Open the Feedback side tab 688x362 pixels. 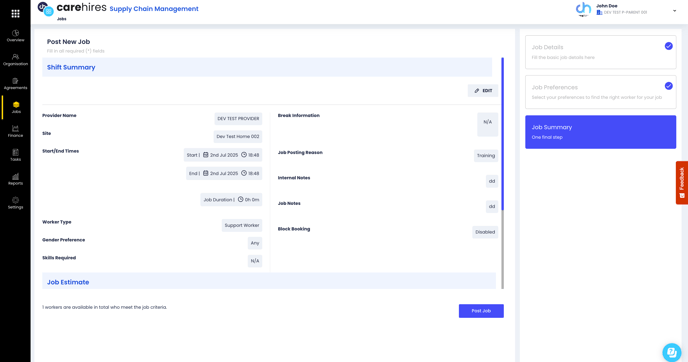tap(682, 183)
